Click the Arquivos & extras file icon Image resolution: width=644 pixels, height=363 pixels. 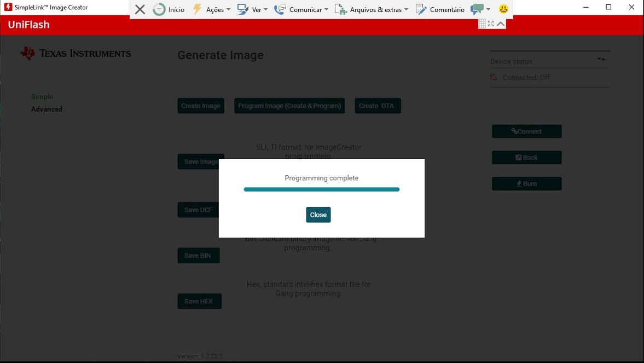pyautogui.click(x=340, y=9)
